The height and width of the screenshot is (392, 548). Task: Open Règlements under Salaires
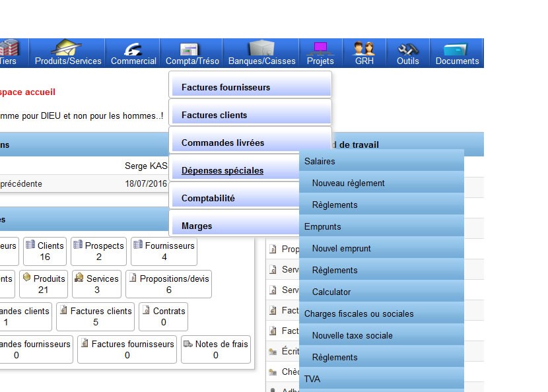pyautogui.click(x=382, y=205)
